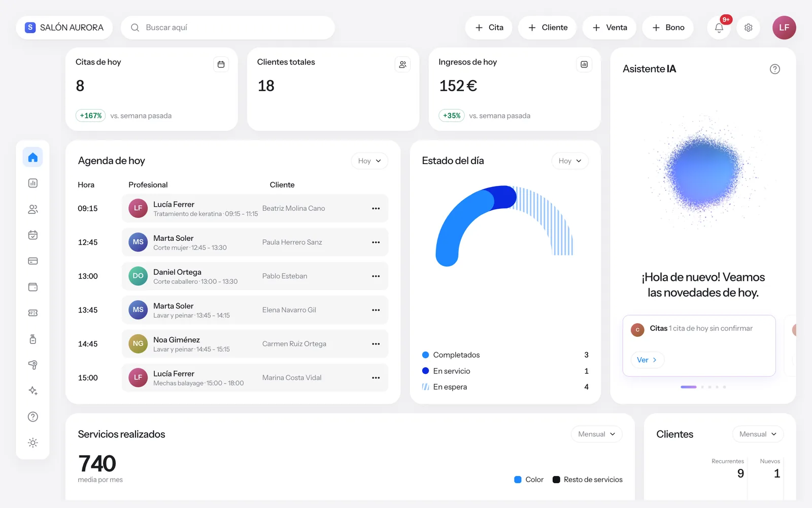Open the products bottle sidebar icon
Image resolution: width=812 pixels, height=508 pixels.
pyautogui.click(x=33, y=339)
